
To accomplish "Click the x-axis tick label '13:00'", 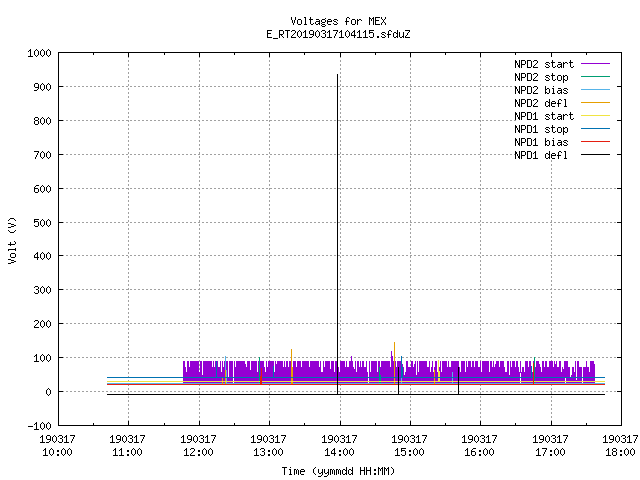I will (x=268, y=452).
